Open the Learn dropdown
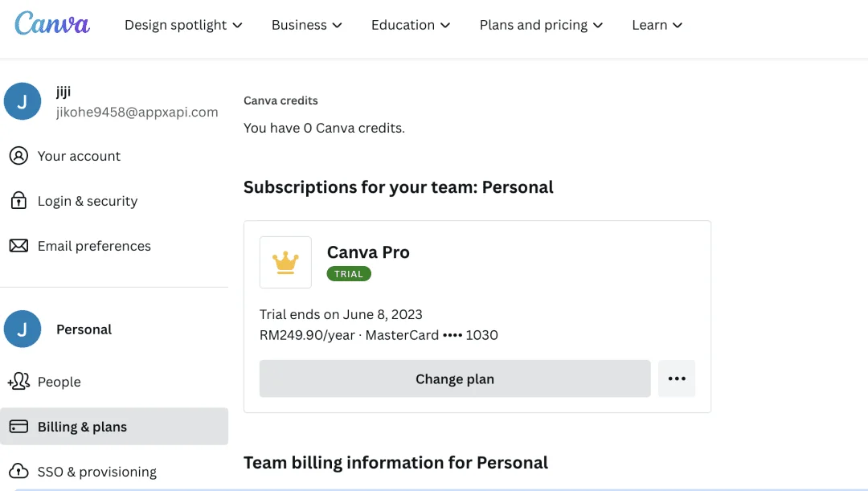The height and width of the screenshot is (491, 868). tap(657, 25)
